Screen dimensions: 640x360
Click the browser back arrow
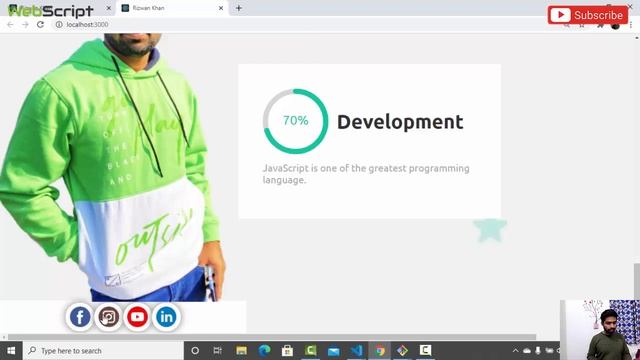point(10,24)
